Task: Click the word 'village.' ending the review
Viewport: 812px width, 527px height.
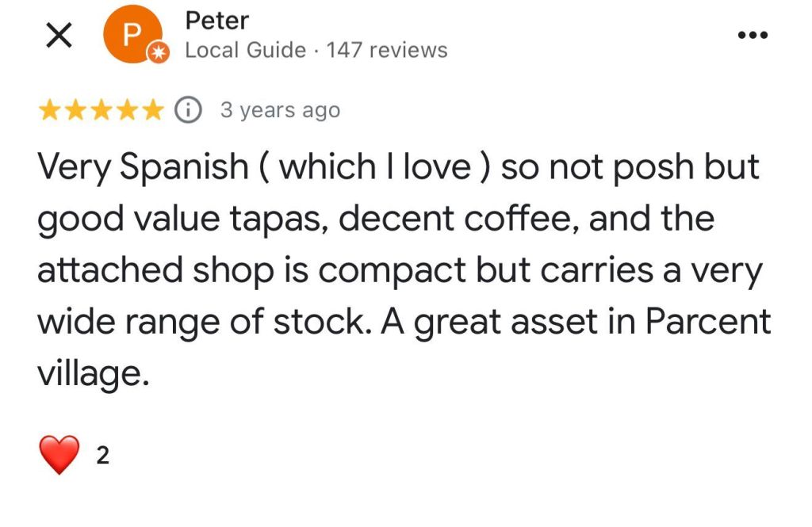Action: coord(94,372)
